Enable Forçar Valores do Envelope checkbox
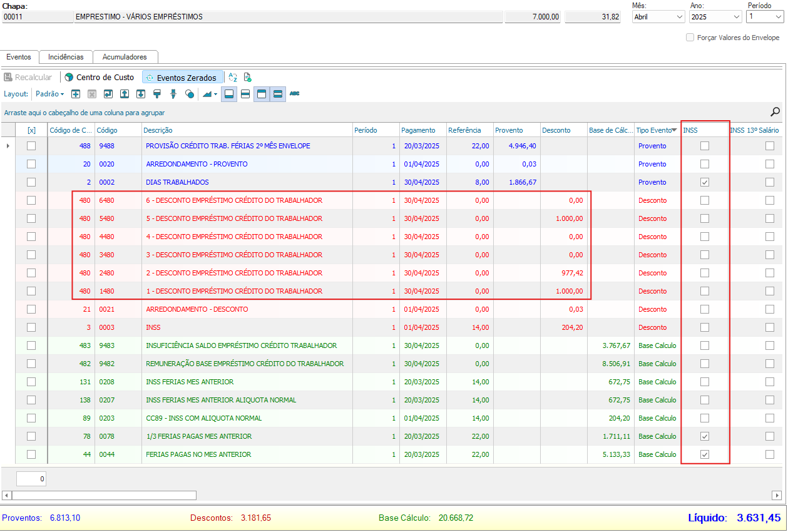Viewport: 788px width, 532px height. click(x=690, y=38)
